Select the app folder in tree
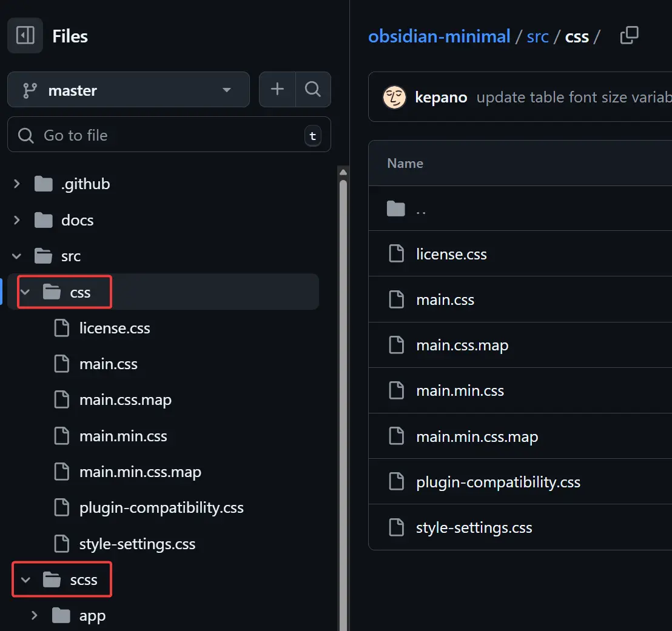 (x=92, y=616)
